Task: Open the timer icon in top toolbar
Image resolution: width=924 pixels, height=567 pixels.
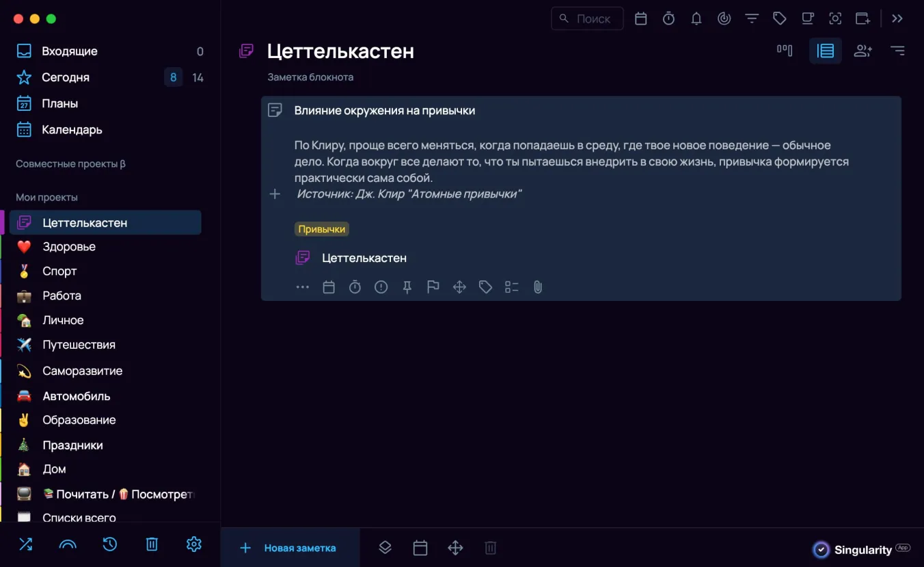Action: [668, 18]
